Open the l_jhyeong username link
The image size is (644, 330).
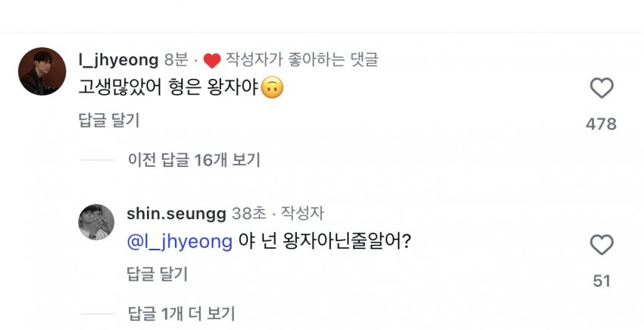pos(117,58)
